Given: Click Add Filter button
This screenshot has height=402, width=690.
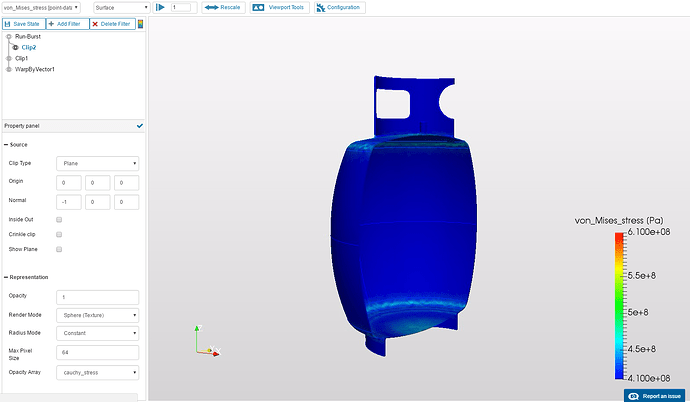Looking at the screenshot, I should point(68,24).
